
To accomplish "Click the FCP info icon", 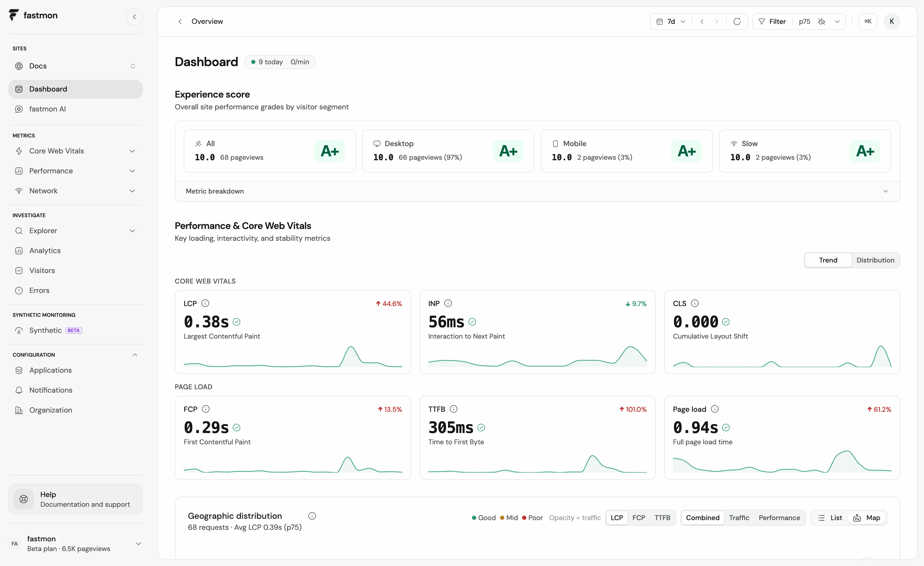I will tap(206, 409).
